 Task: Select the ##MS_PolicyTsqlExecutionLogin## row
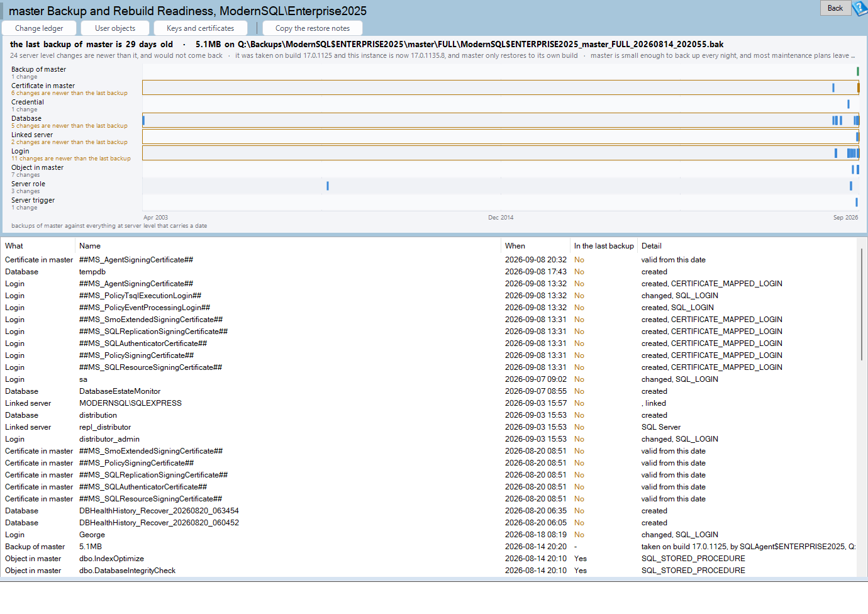pyautogui.click(x=430, y=296)
